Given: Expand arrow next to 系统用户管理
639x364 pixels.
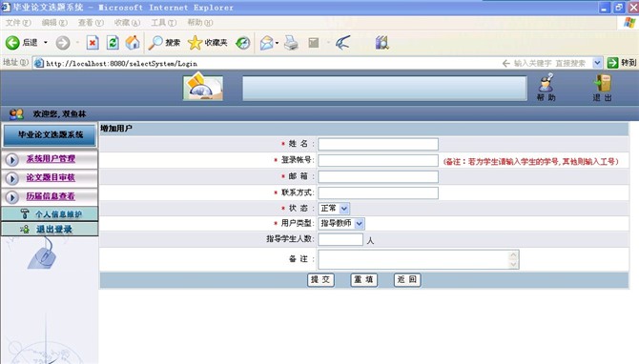Looking at the screenshot, I should point(11,159).
